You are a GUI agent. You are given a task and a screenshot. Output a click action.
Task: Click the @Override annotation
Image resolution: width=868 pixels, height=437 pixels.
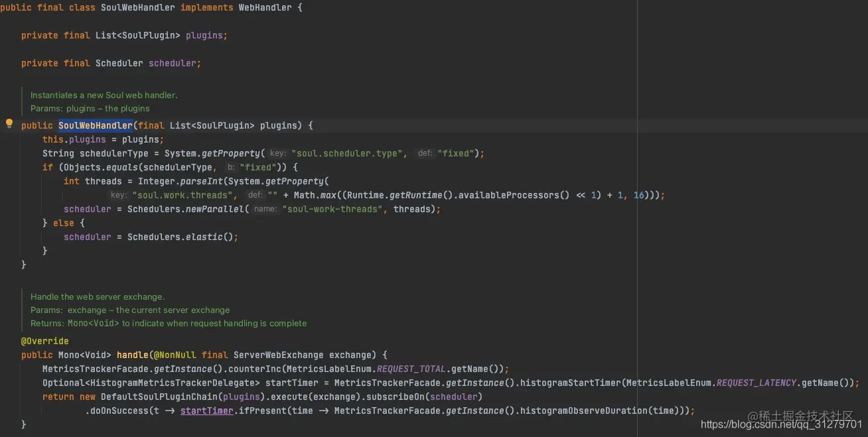click(45, 341)
